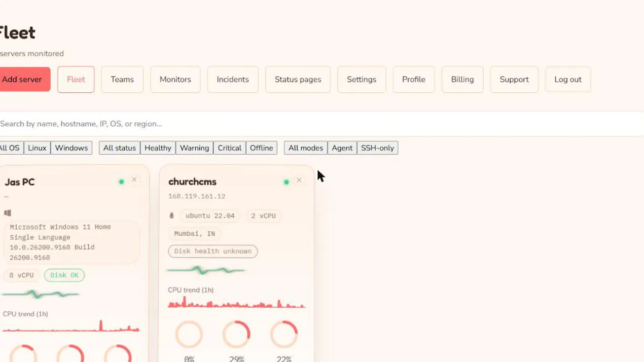Screen dimensions: 644x362
Task: Click the churchcms CPU trend (1h) label
Action: [191, 290]
